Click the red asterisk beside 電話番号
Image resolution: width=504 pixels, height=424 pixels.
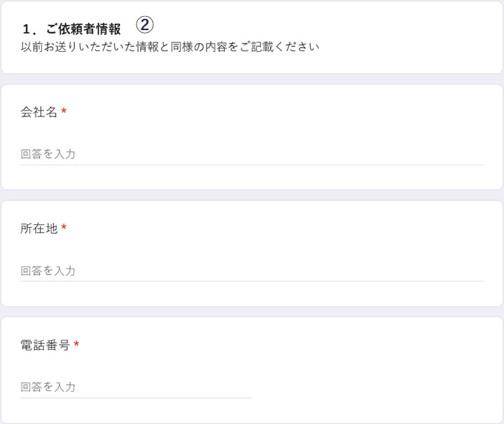point(76,345)
